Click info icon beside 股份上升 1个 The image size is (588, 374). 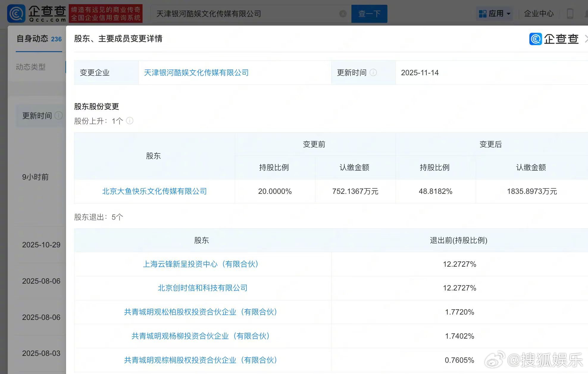point(130,121)
